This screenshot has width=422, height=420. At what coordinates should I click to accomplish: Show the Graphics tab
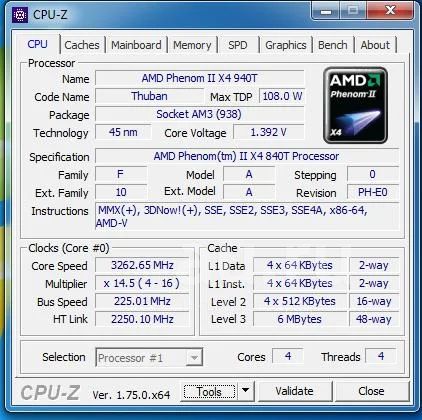[286, 45]
